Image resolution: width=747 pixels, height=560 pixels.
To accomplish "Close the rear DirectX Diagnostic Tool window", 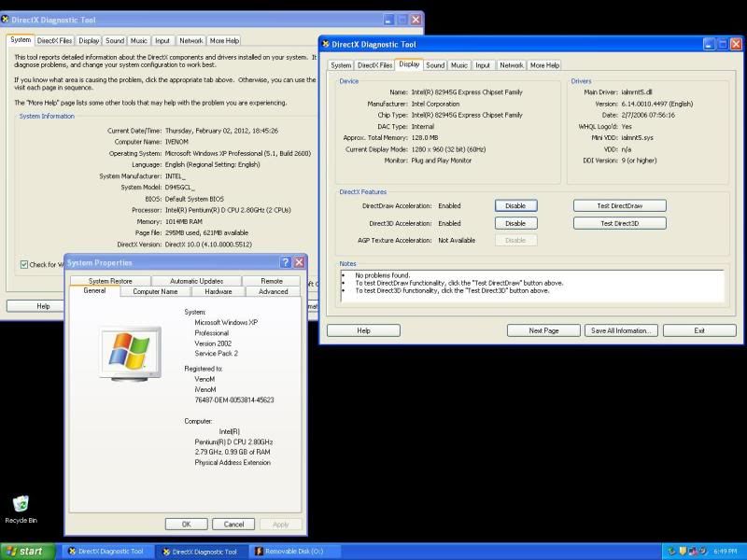I will [416, 20].
